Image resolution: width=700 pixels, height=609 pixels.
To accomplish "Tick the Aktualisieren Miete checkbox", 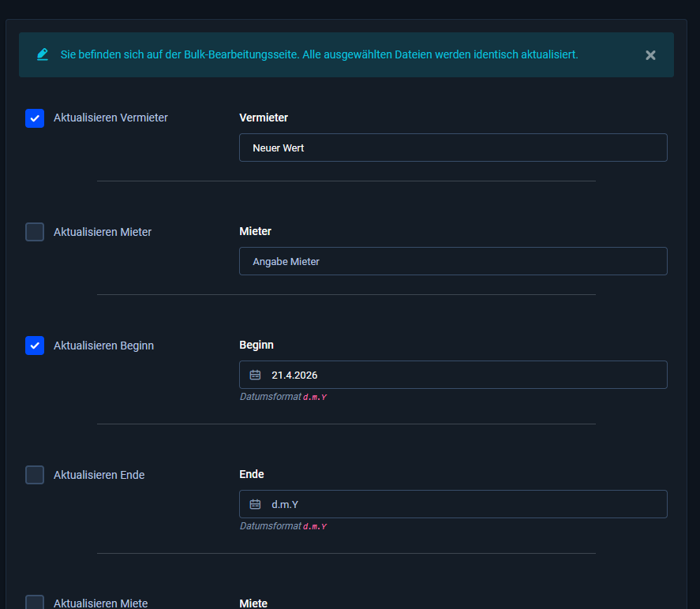I will [35, 603].
